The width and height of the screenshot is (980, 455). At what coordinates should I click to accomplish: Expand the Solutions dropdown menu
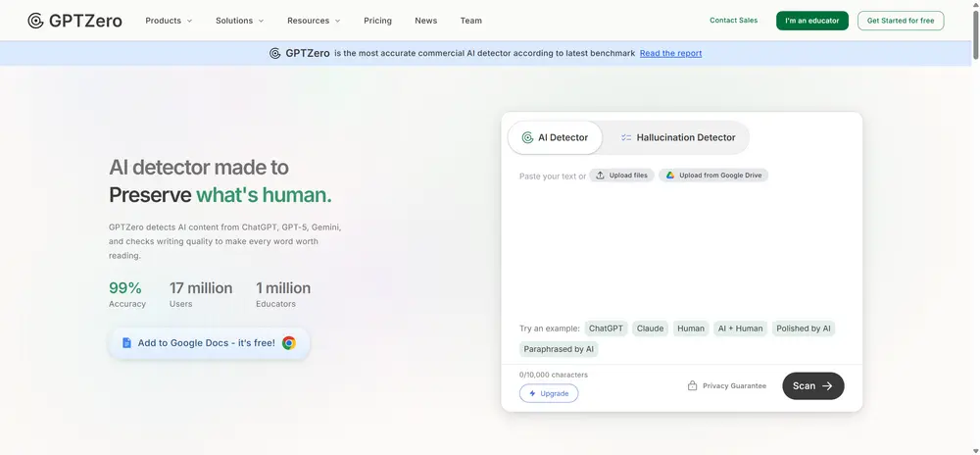pyautogui.click(x=240, y=21)
